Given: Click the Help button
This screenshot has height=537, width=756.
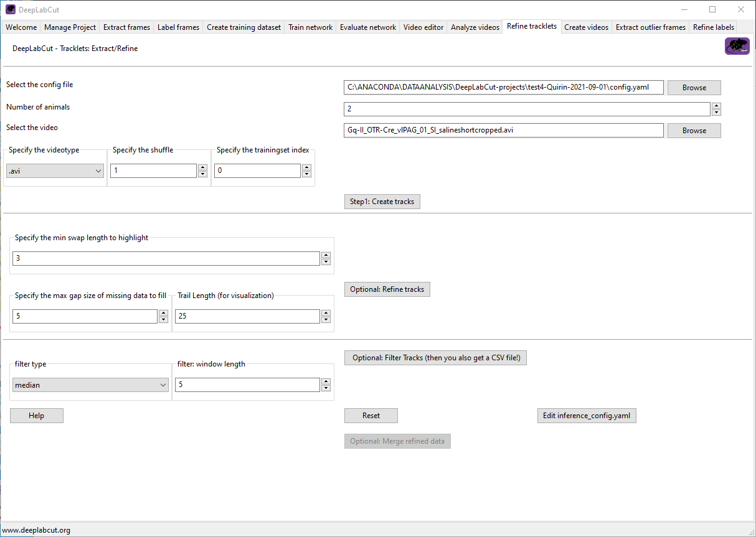Looking at the screenshot, I should 36,415.
